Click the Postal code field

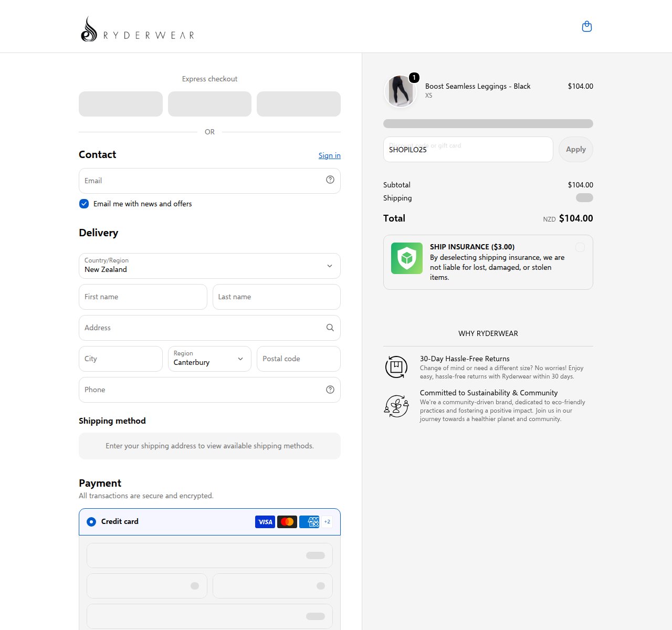tap(299, 359)
